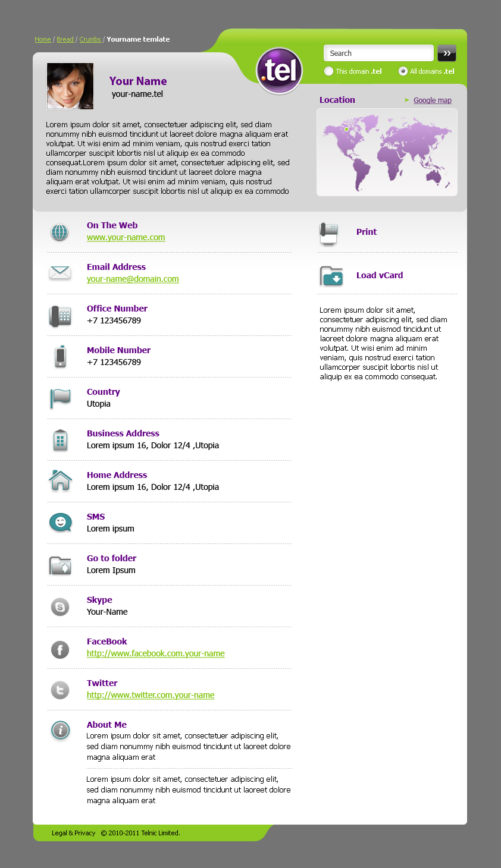The height and width of the screenshot is (868, 501).
Task: Click the Load vCard folder icon
Action: tap(331, 276)
